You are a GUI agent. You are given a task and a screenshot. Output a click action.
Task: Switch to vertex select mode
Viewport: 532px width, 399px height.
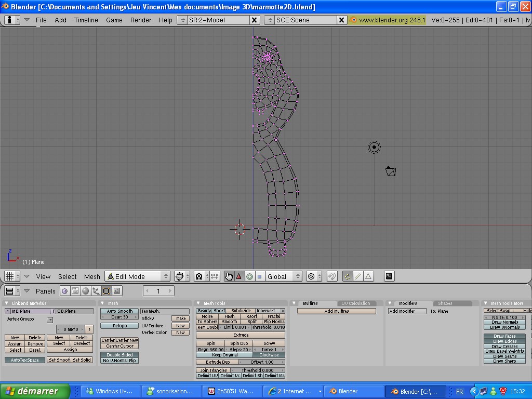pyautogui.click(x=347, y=276)
